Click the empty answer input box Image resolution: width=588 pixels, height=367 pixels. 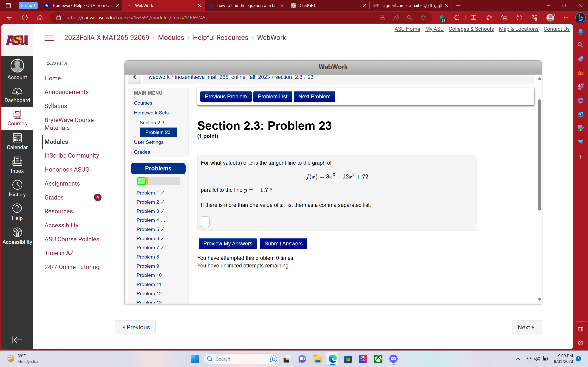click(x=205, y=221)
